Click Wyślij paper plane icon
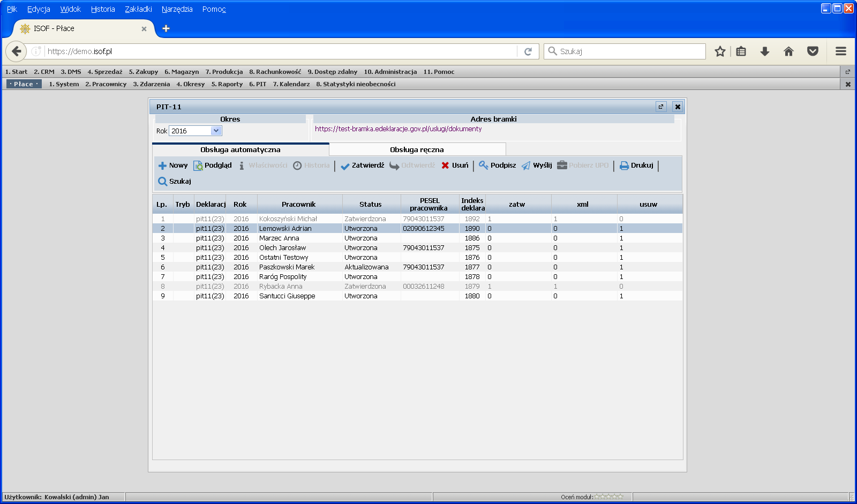The image size is (857, 504). pyautogui.click(x=526, y=166)
